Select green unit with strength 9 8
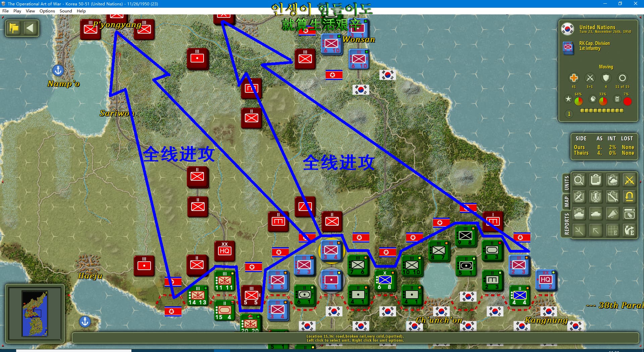This screenshot has height=352, width=644. click(465, 236)
